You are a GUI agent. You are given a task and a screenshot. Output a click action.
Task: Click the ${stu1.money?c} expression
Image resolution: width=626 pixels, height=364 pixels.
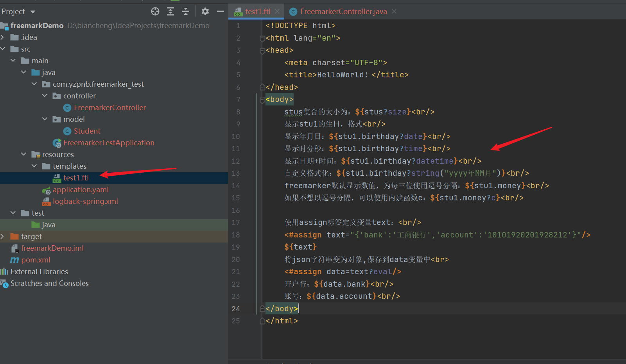[x=465, y=198]
